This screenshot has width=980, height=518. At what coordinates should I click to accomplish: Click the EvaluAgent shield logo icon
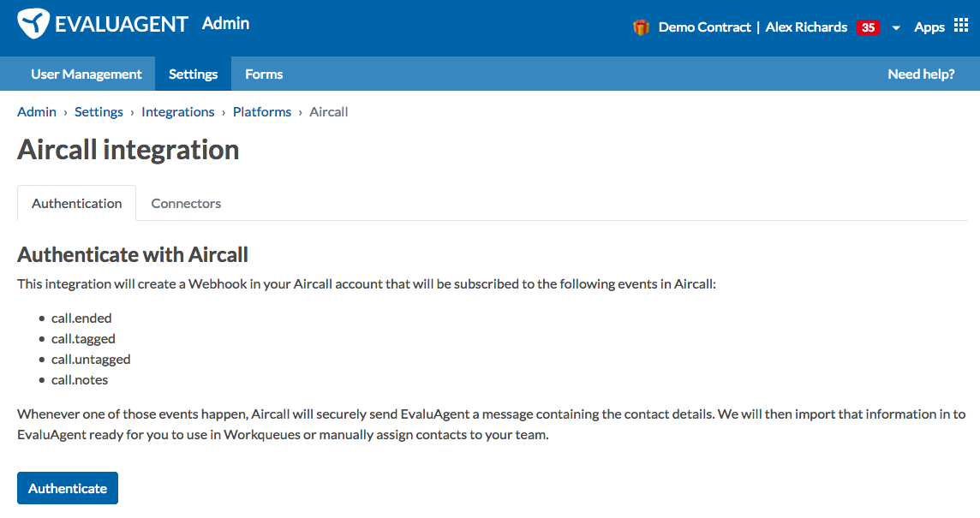pyautogui.click(x=33, y=24)
